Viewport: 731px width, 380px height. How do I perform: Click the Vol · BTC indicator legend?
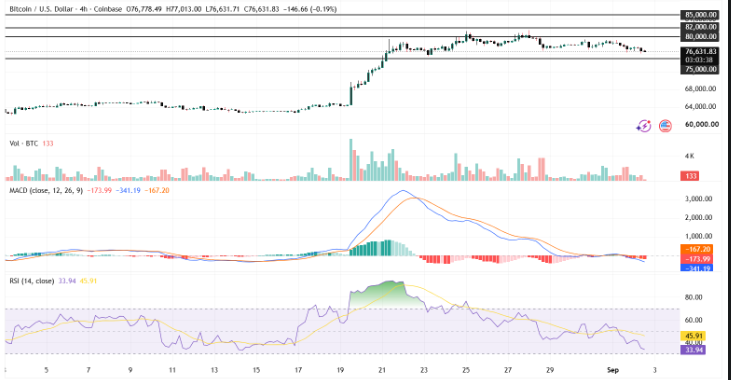pos(24,144)
